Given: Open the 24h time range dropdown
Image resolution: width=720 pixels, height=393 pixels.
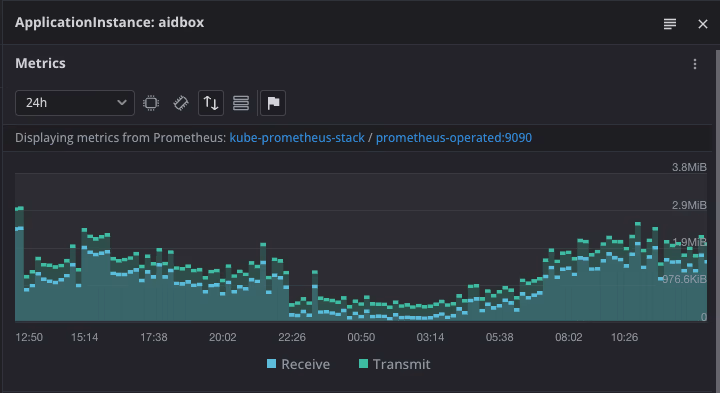Looking at the screenshot, I should click(x=75, y=103).
